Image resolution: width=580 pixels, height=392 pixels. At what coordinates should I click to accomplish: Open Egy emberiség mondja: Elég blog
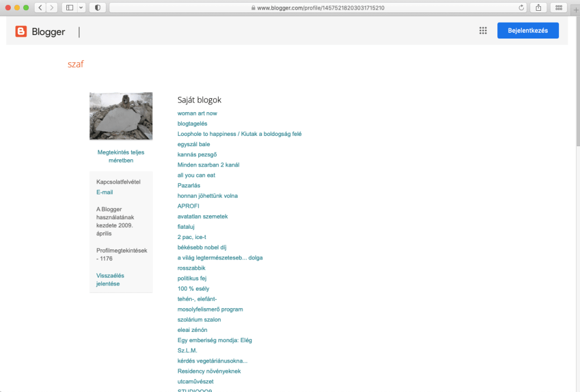click(x=215, y=340)
